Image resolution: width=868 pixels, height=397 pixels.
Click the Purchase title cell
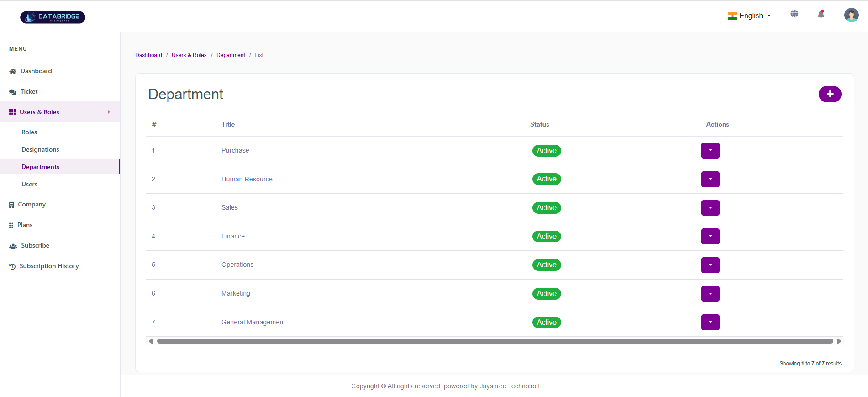click(x=235, y=150)
